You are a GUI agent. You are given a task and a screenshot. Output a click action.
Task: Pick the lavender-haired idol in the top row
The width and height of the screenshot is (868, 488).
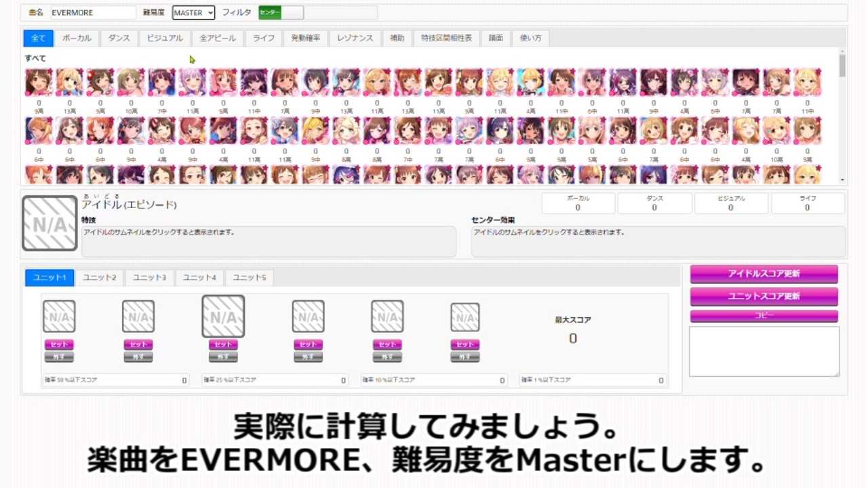tap(193, 82)
